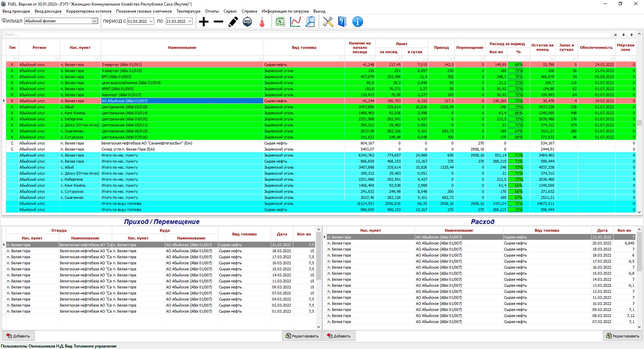
Task: Open the line chart graph icon
Action: pos(295,21)
